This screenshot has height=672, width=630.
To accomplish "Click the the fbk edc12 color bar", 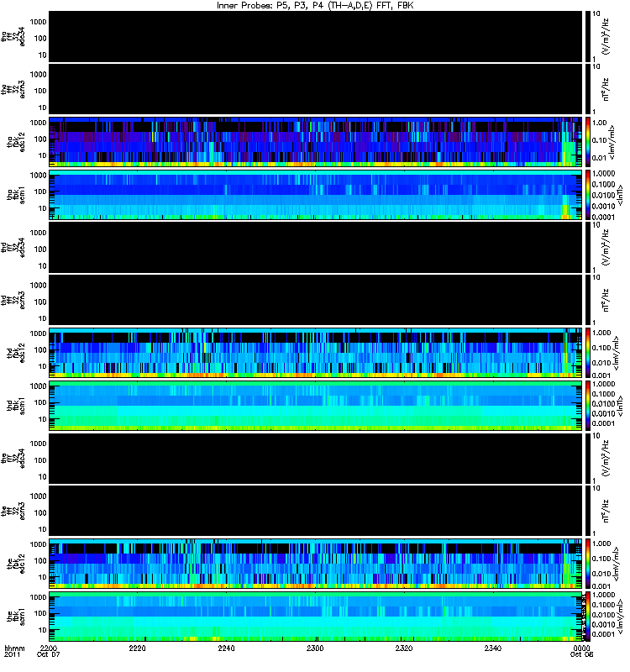I will (588, 564).
